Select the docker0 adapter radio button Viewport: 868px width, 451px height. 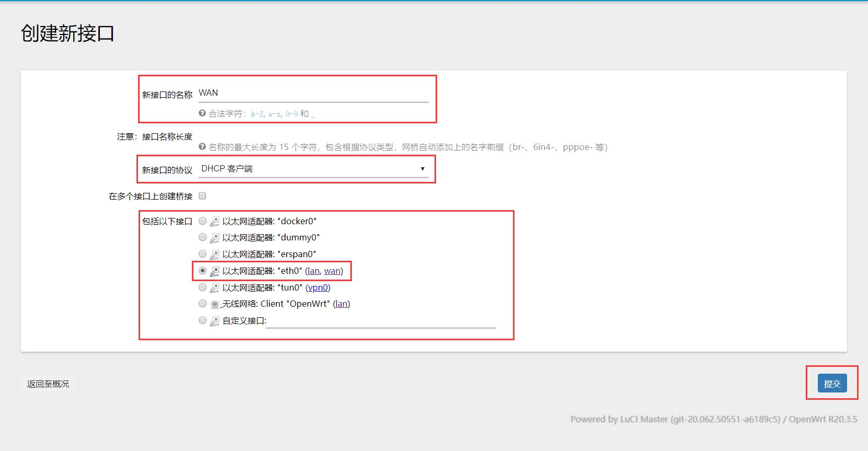pos(202,221)
